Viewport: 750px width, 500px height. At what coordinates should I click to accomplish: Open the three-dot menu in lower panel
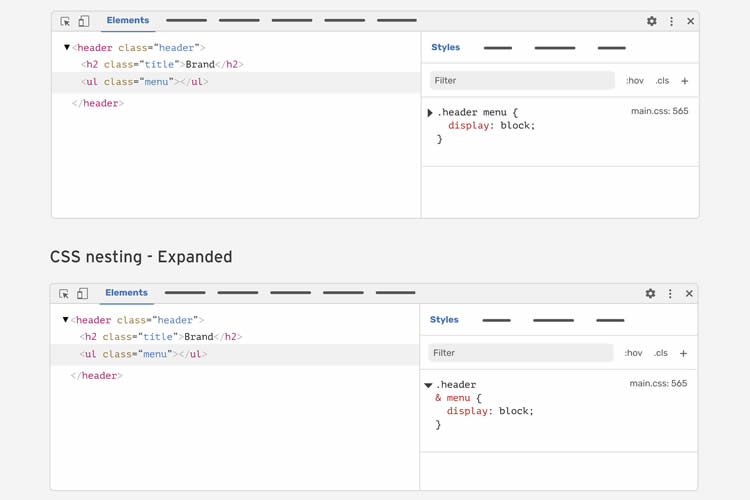[x=670, y=293]
